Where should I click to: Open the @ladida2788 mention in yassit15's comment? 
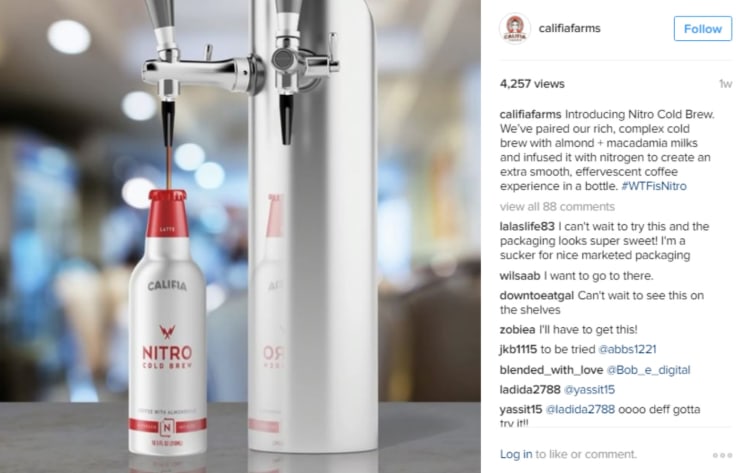pos(580,409)
